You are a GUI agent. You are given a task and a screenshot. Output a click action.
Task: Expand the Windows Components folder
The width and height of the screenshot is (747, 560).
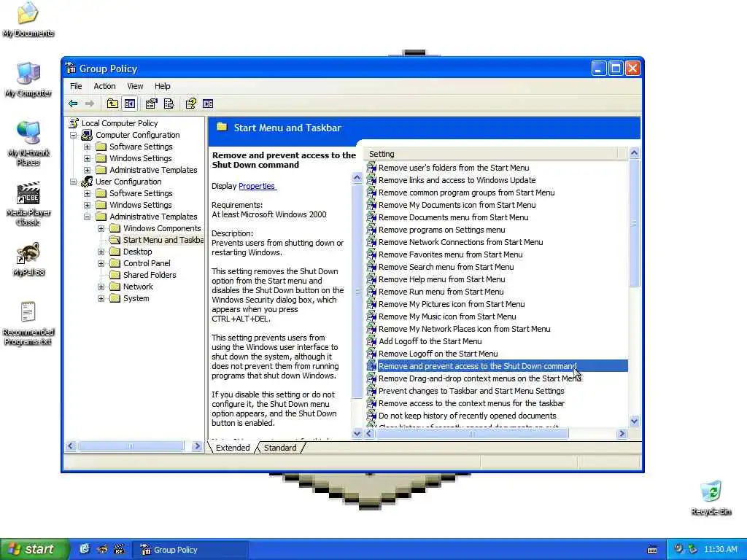[101, 228]
